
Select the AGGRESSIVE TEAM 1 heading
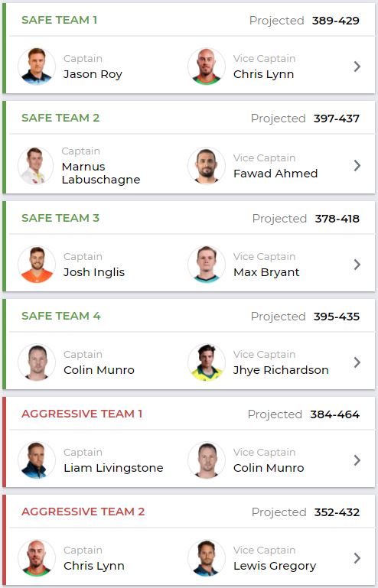click(x=82, y=414)
